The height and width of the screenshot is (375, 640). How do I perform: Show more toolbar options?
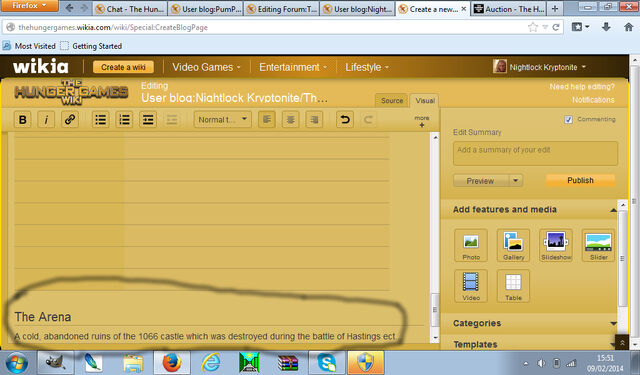tap(422, 121)
